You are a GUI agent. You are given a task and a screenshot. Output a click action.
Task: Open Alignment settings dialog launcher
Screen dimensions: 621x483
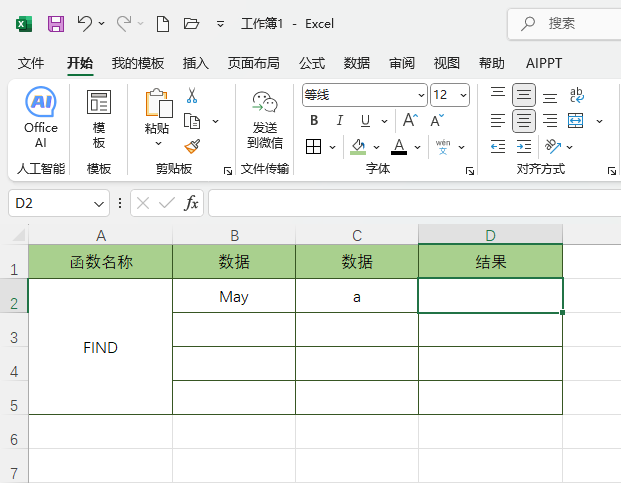click(611, 171)
